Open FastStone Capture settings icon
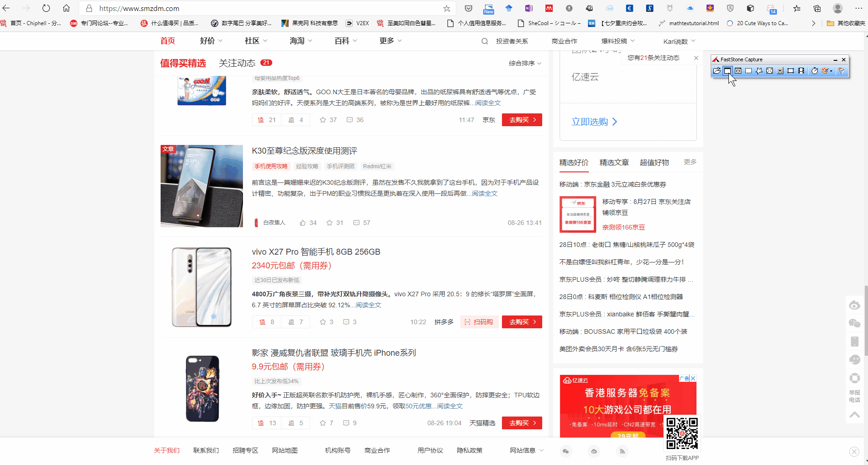This screenshot has width=868, height=465. tap(841, 71)
